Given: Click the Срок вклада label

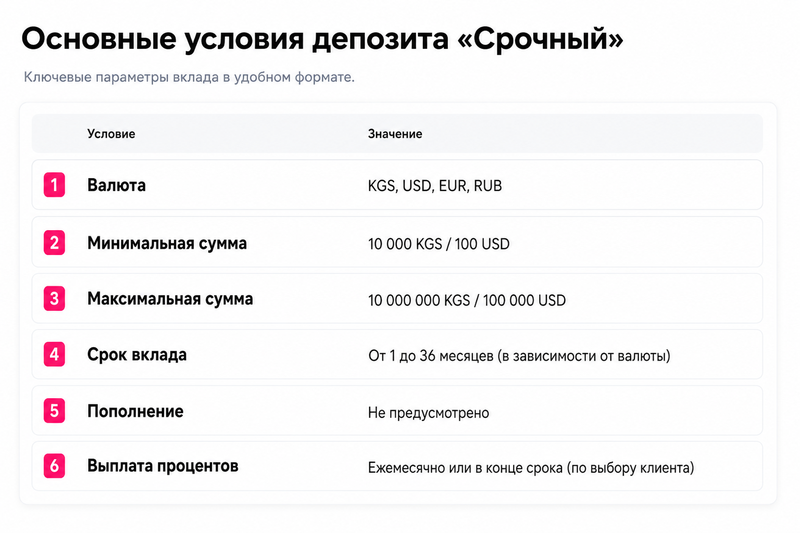Looking at the screenshot, I should click(x=137, y=355).
